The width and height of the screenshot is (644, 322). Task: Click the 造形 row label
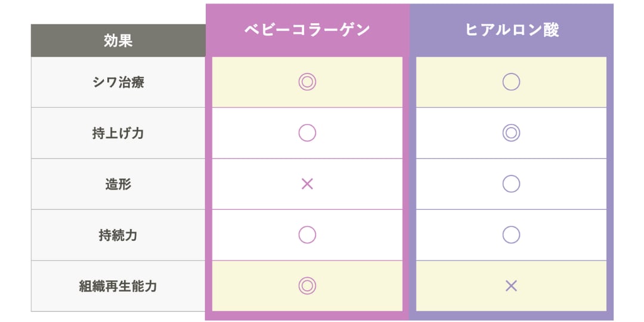[118, 184]
